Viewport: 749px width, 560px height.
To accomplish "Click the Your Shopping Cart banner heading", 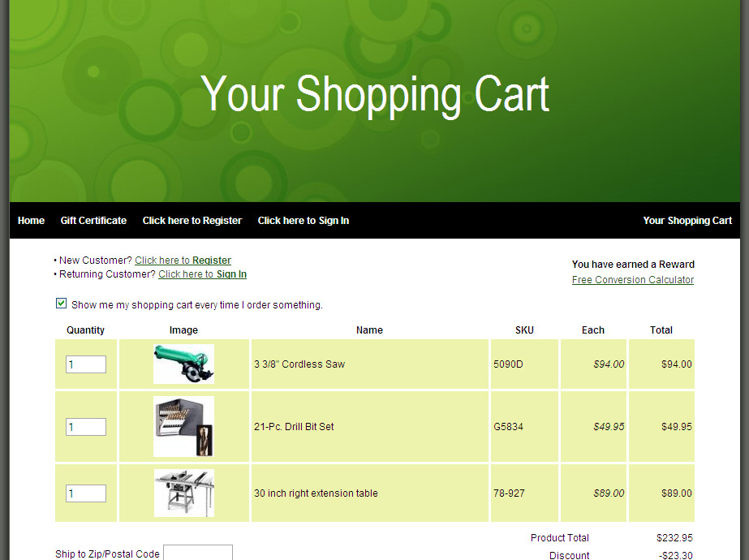I will click(375, 94).
